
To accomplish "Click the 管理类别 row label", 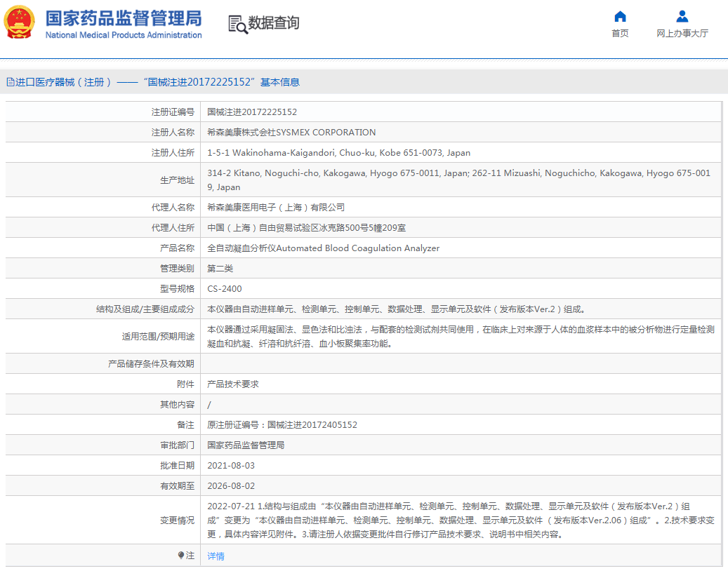I will [177, 269].
